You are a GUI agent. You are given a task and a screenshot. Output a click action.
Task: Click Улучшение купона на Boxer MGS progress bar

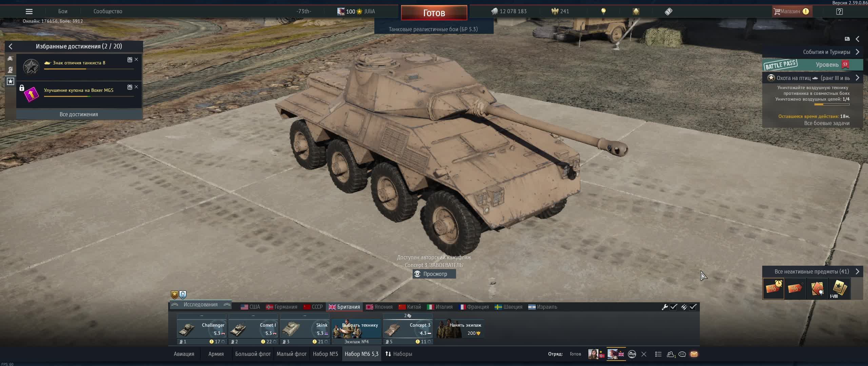coord(89,96)
